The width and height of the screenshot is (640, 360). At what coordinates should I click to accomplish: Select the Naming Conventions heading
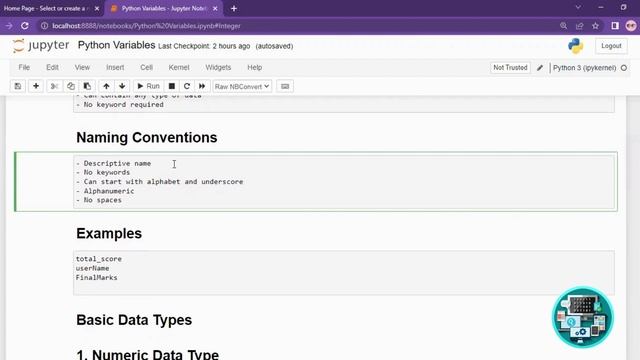pos(147,138)
